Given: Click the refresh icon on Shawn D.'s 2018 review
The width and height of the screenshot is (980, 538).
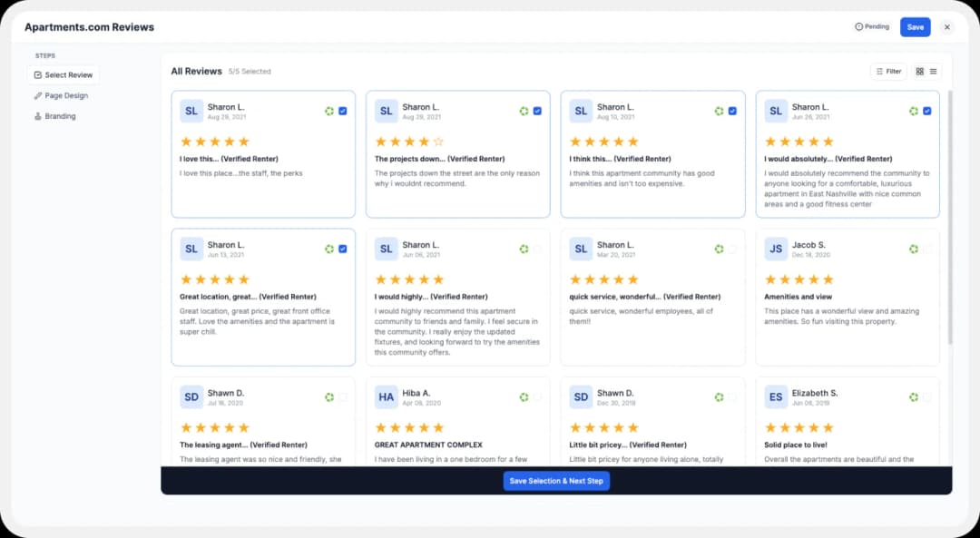Looking at the screenshot, I should point(719,396).
